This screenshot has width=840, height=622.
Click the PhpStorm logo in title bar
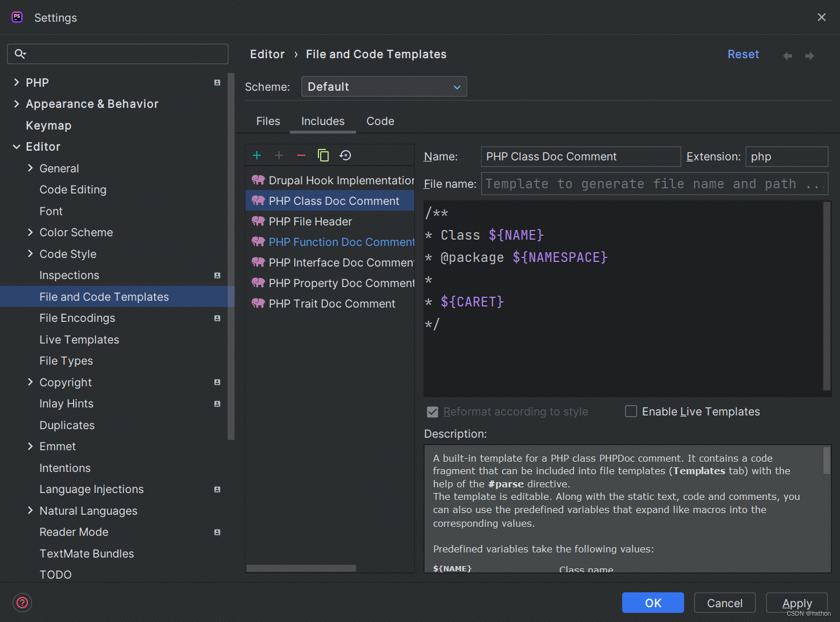coord(17,17)
